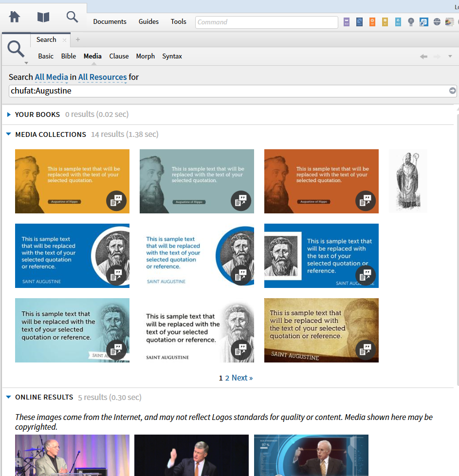The width and height of the screenshot is (459, 476).
Task: Click the Next » results link
Action: pos(242,378)
